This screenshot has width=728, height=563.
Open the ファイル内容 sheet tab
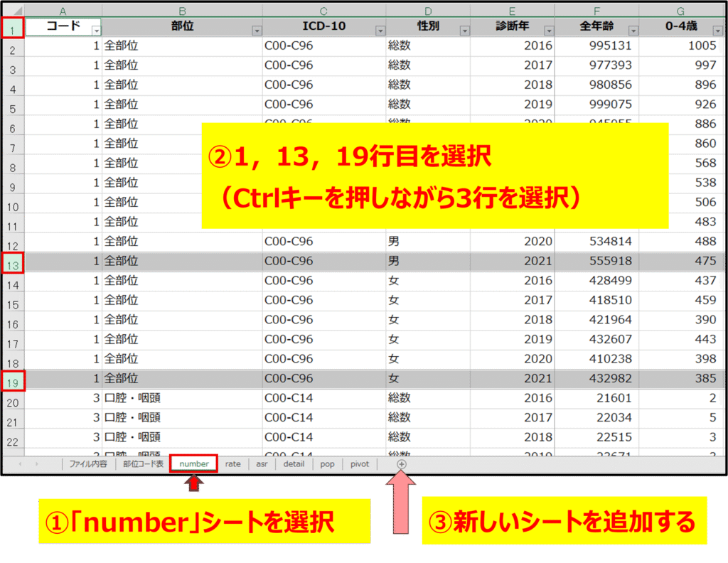[x=87, y=464]
